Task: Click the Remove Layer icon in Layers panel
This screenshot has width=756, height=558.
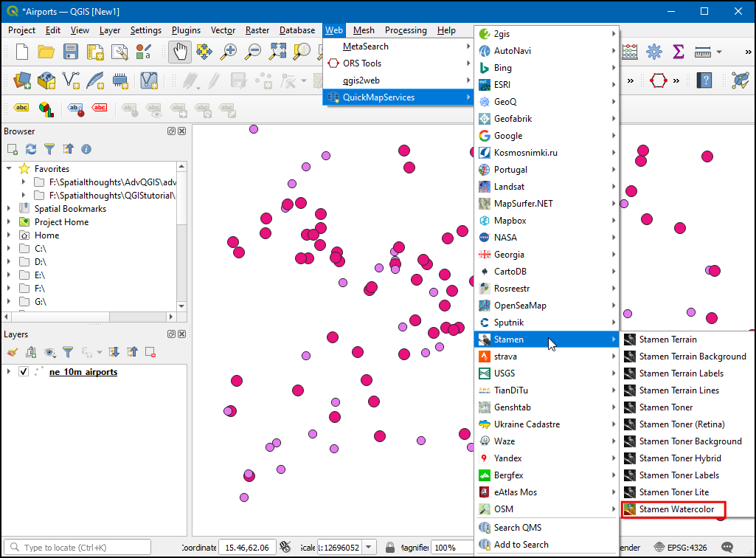Action: pos(150,352)
